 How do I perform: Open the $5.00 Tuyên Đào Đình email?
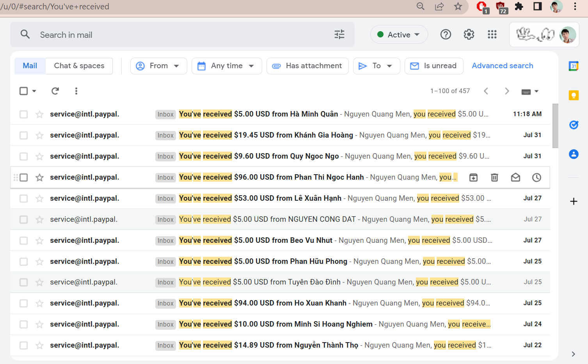[x=280, y=282]
